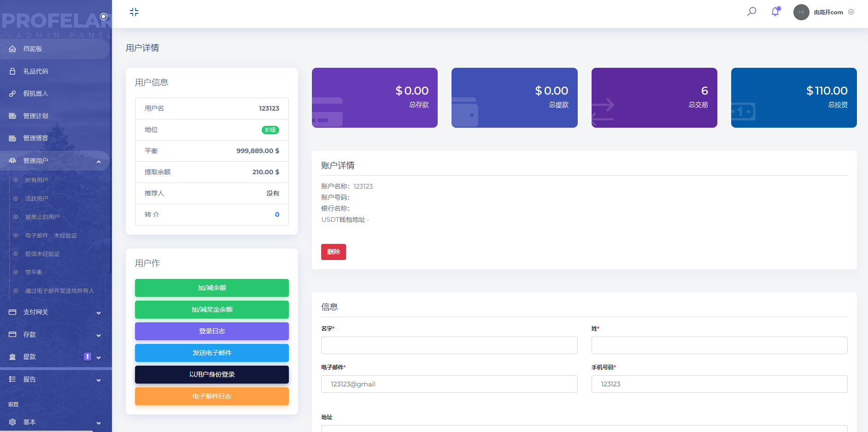Open search with the magnifier icon

tap(751, 12)
